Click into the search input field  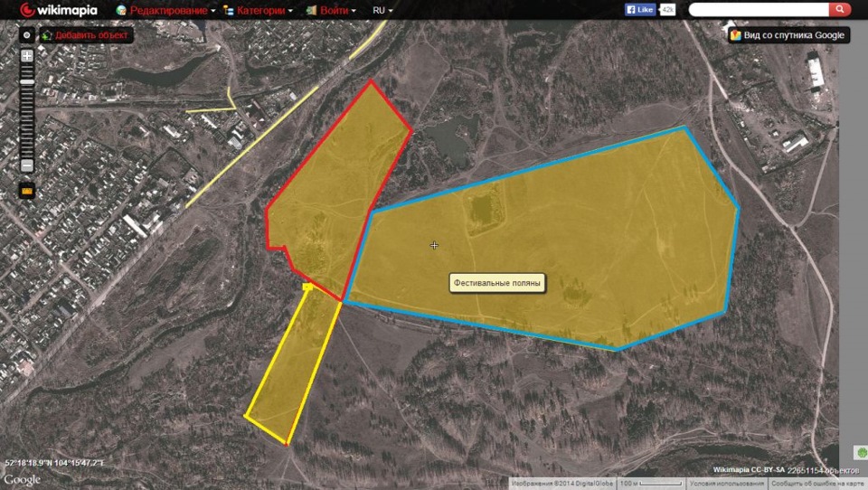tap(758, 9)
